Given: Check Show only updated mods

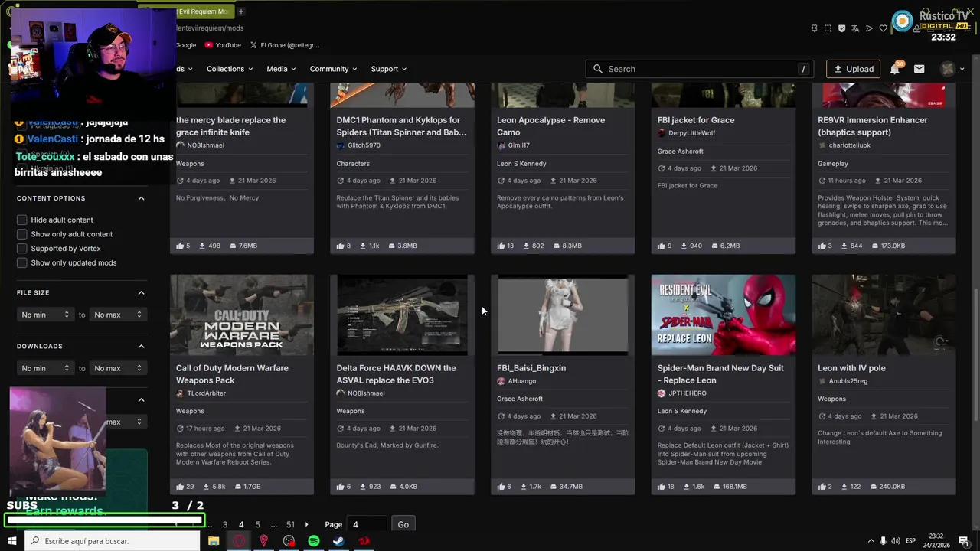Looking at the screenshot, I should [22, 262].
